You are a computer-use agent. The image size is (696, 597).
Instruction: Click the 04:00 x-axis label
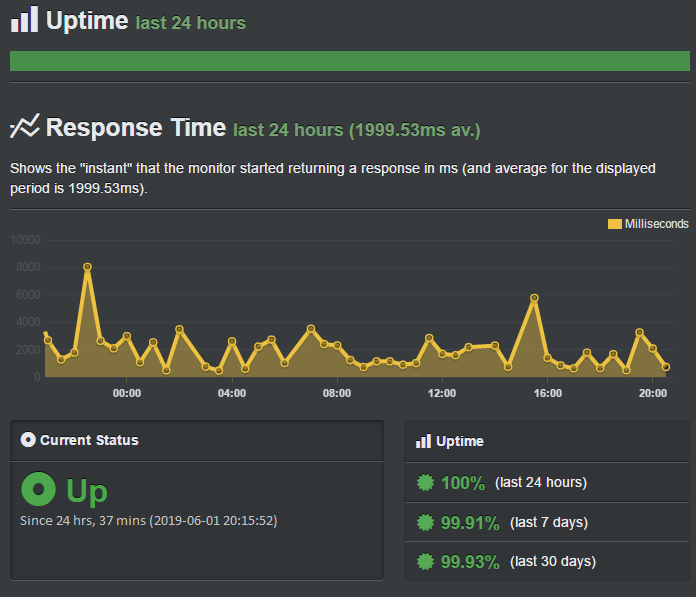[232, 393]
